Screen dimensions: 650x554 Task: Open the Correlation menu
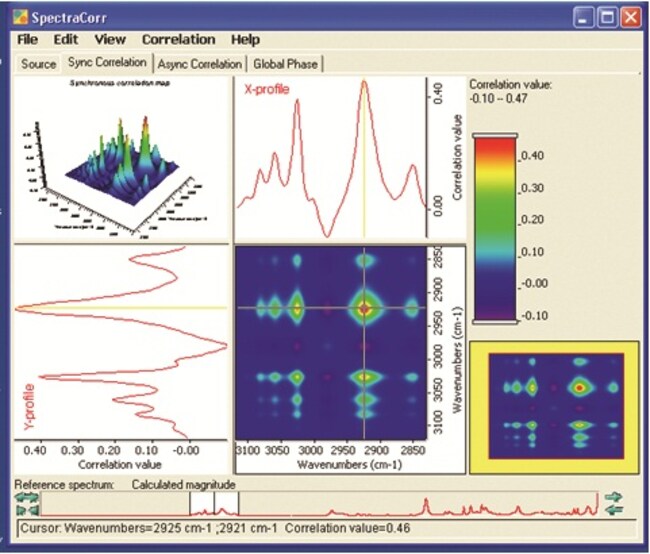click(178, 40)
